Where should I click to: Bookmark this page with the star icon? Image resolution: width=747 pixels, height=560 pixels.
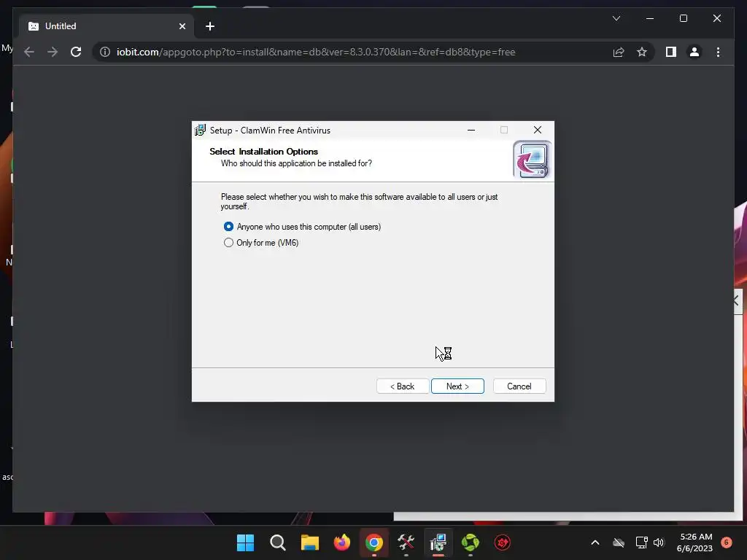point(642,52)
